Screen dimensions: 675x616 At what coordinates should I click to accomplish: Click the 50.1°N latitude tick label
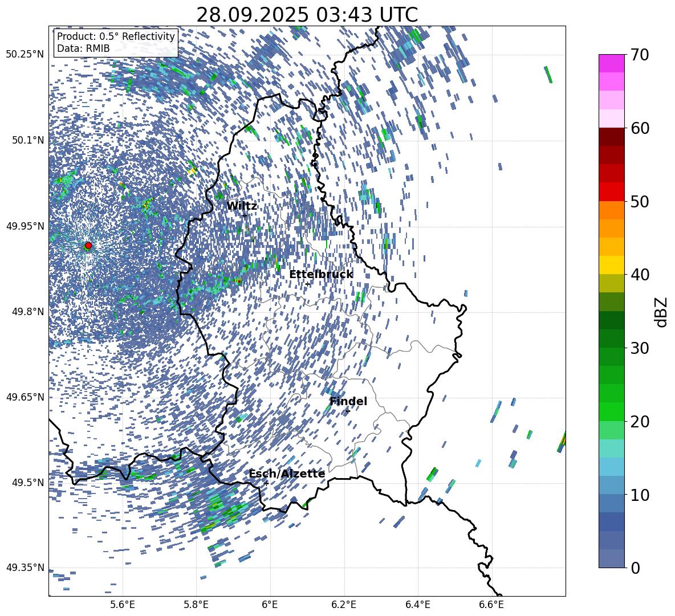[x=28, y=140]
